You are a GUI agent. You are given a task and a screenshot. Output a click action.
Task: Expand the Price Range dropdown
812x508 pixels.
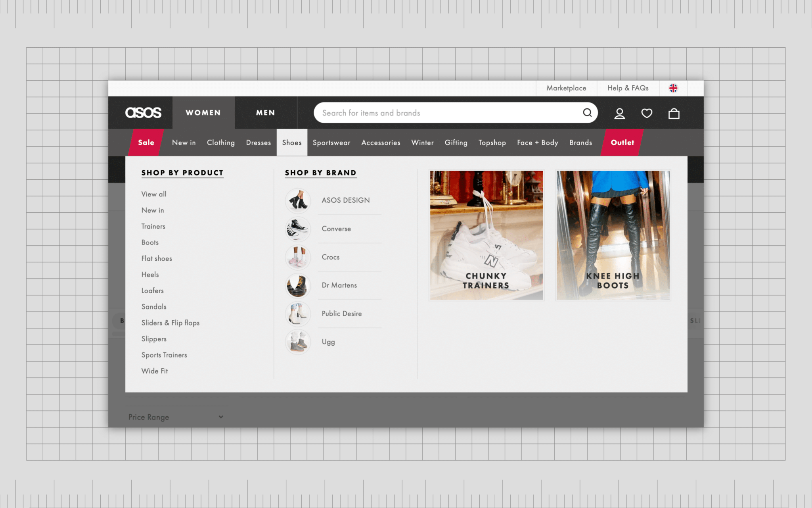click(176, 417)
